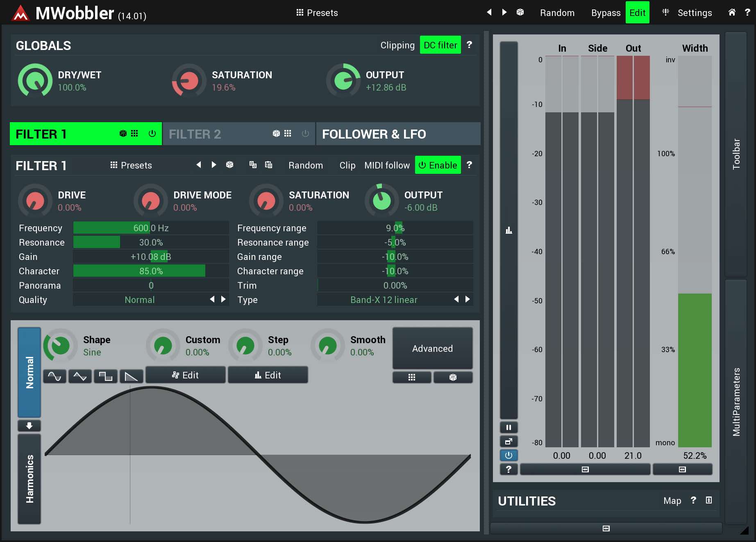This screenshot has width=756, height=542.
Task: Toggle the Filter 1 Enable button
Action: (438, 165)
